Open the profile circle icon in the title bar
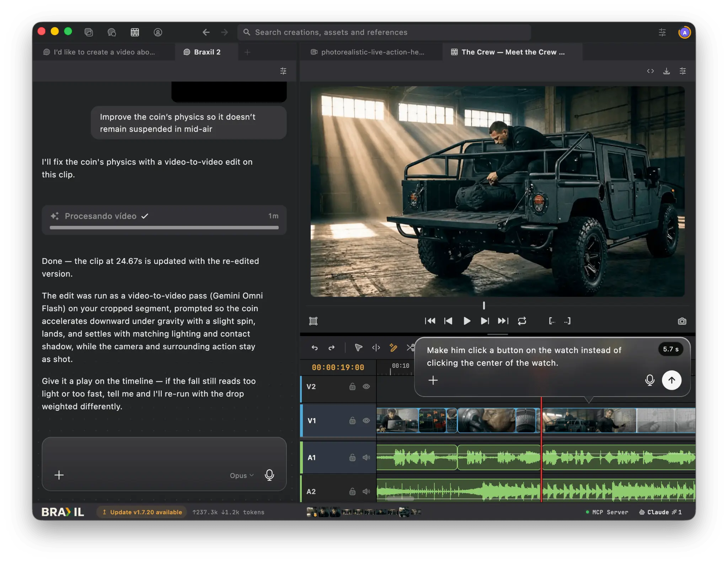728x563 pixels. 158,32
